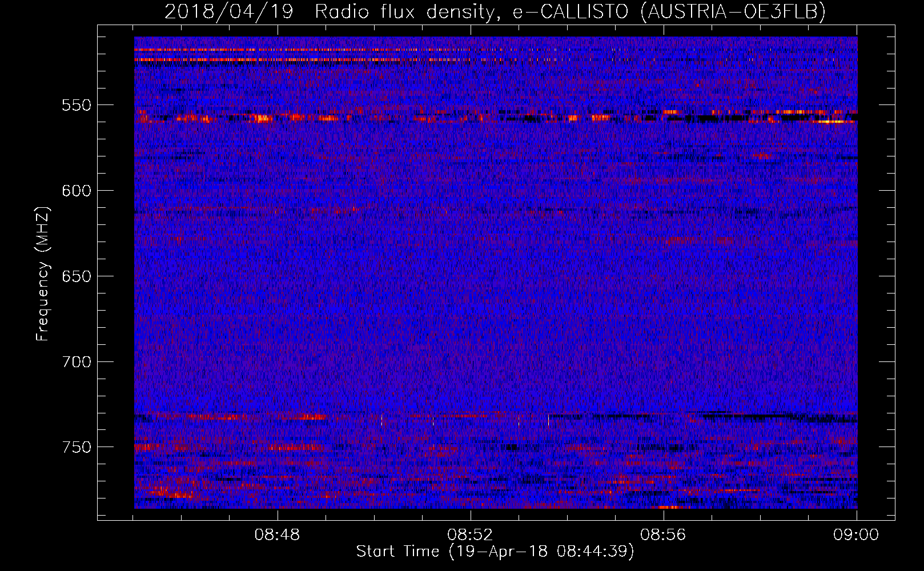Click the plot title 'Radio flux density, e-CALLISTO (AUSTRIA-OE3FLB)'
Screen dimensions: 924x571
click(570, 11)
